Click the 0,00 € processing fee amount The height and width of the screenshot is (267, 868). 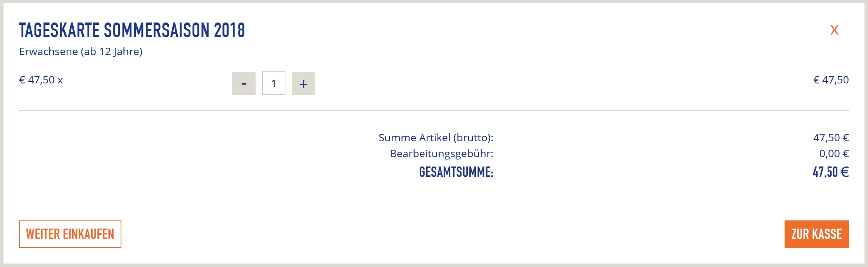[833, 154]
